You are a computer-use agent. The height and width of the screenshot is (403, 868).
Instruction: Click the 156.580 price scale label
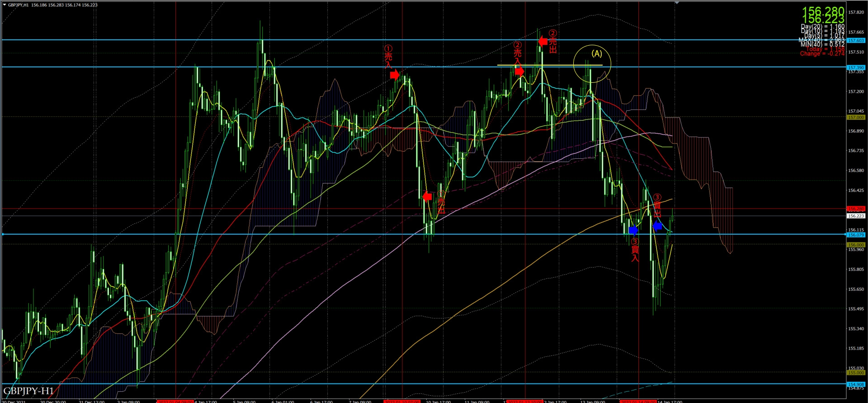pyautogui.click(x=856, y=171)
